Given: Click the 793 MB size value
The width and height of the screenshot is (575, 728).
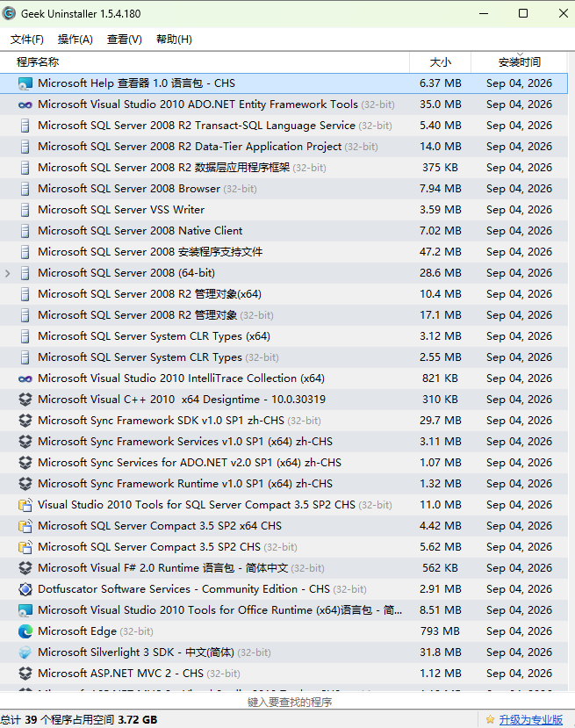Looking at the screenshot, I should point(440,631).
